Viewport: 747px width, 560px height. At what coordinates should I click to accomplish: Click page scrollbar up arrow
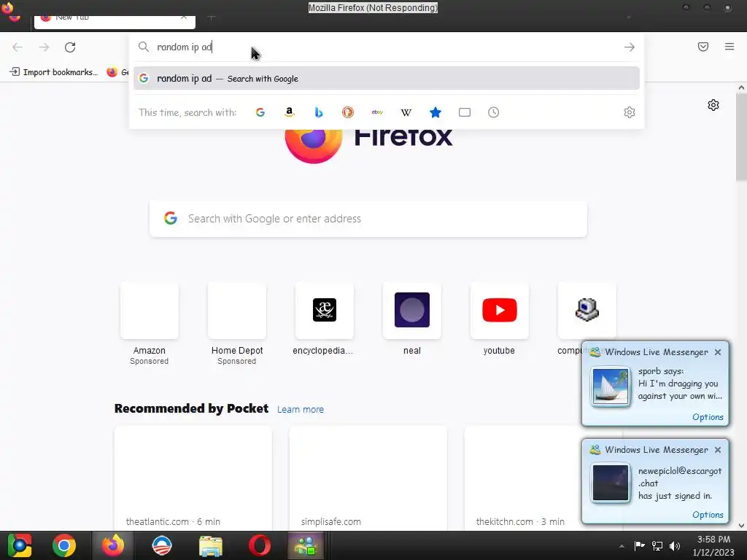pyautogui.click(x=742, y=87)
